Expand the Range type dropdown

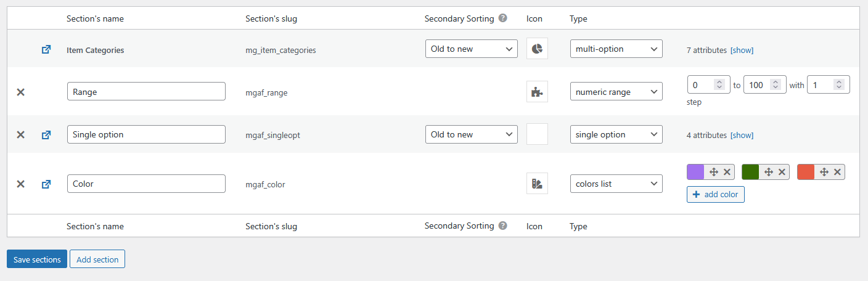point(616,92)
